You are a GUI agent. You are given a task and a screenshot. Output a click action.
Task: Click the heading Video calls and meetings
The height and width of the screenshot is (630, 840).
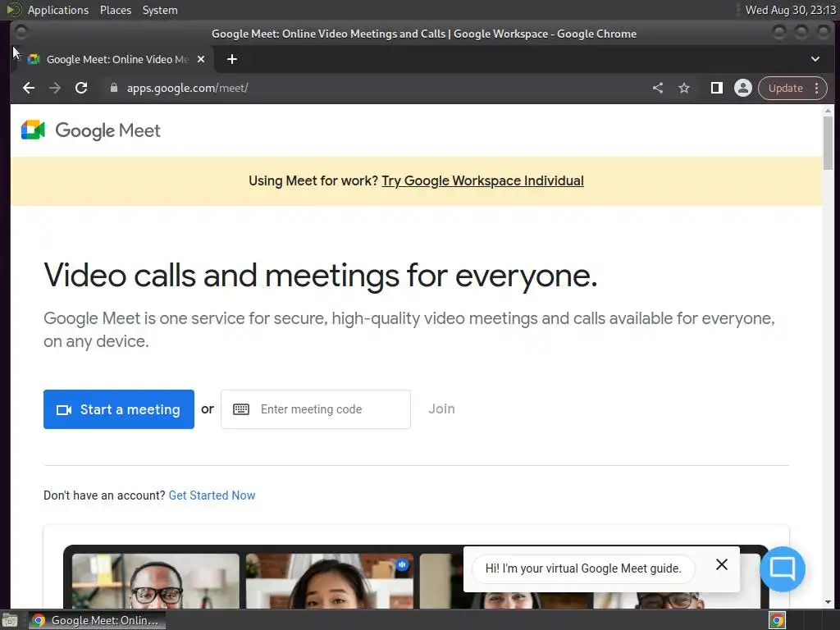pyautogui.click(x=321, y=276)
